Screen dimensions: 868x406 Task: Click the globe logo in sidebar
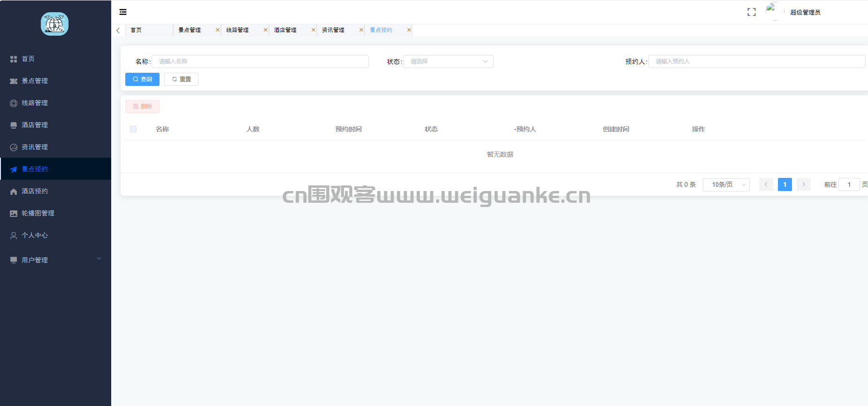[x=54, y=24]
